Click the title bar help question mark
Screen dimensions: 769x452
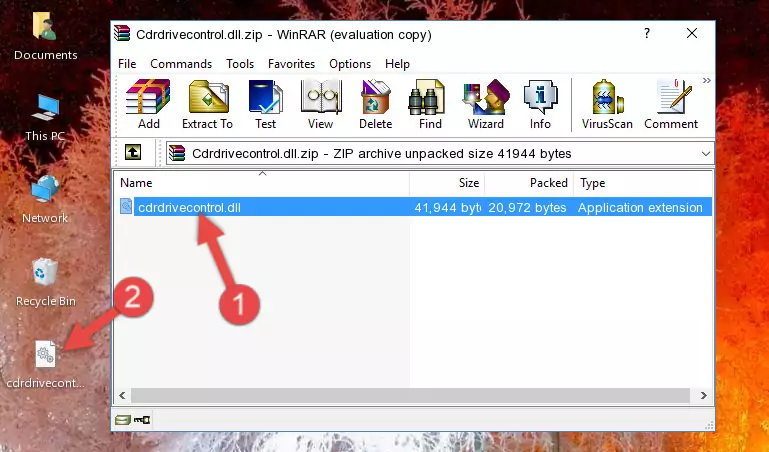(x=647, y=34)
